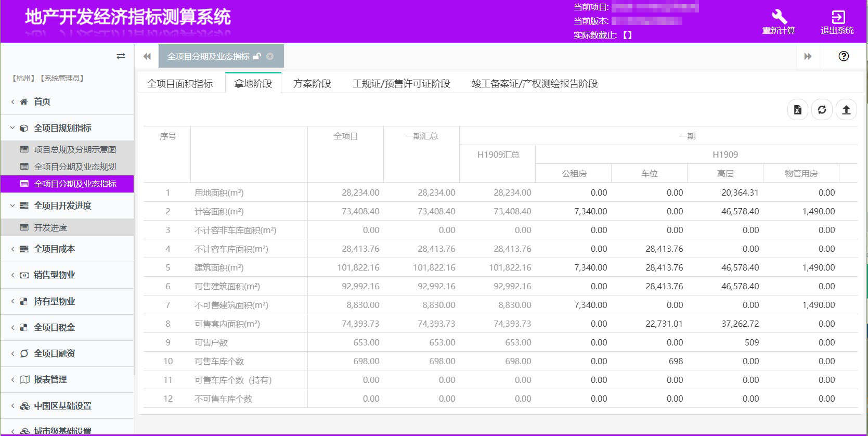Open help with the question mark icon
The width and height of the screenshot is (868, 436).
pos(844,56)
